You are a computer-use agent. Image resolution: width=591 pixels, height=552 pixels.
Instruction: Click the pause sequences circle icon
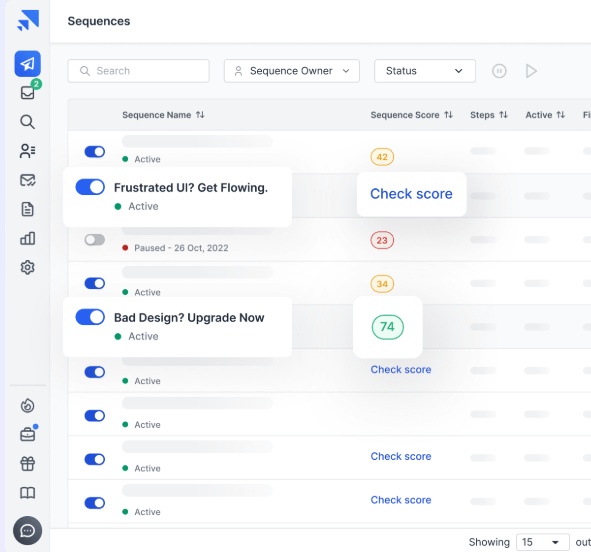pos(499,71)
